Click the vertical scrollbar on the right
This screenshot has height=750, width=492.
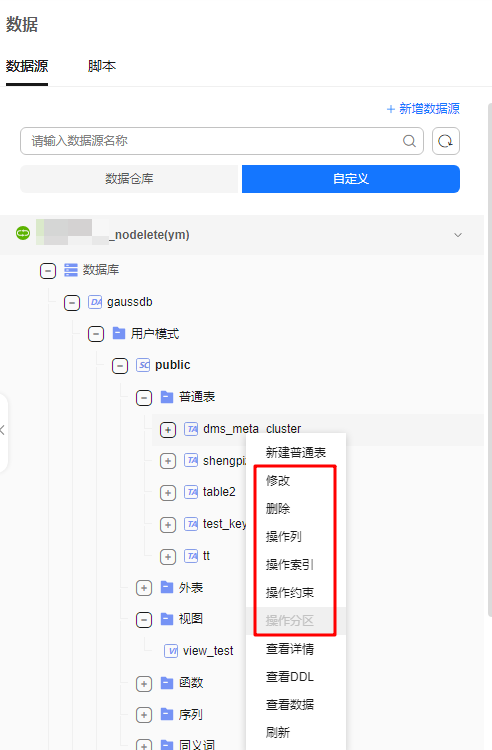pos(490,360)
